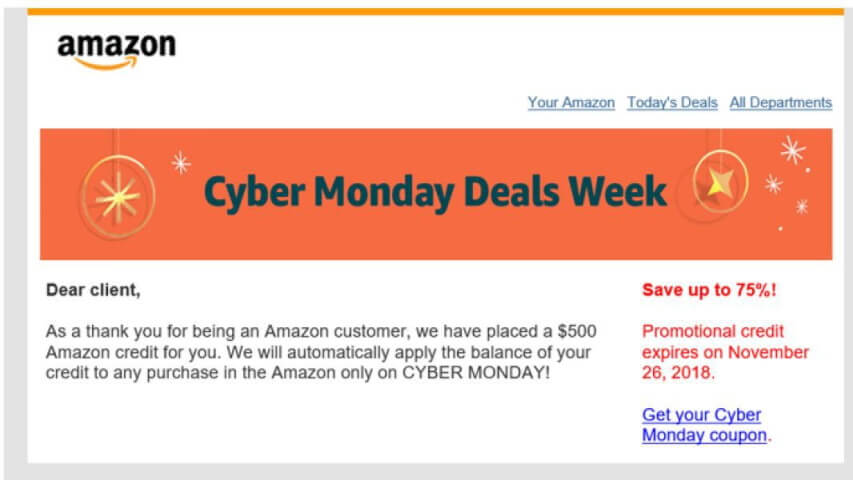This screenshot has height=480, width=853.
Task: Open the All Departments link
Action: click(x=780, y=102)
